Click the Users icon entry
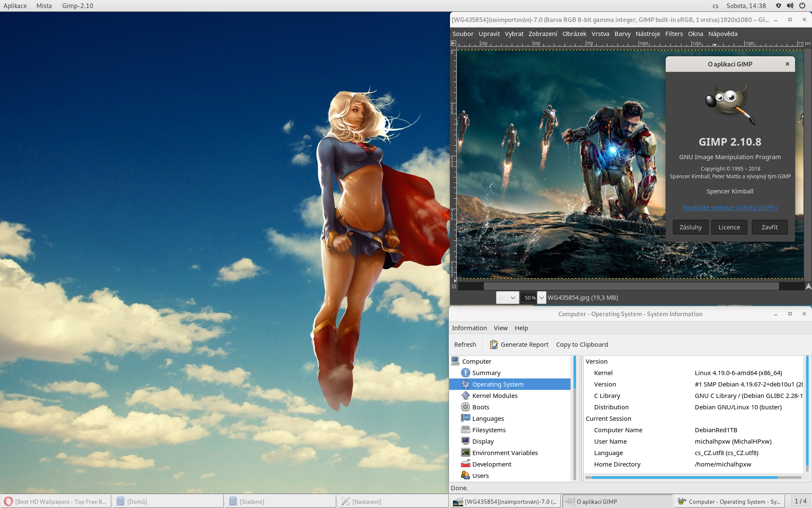The width and height of the screenshot is (812, 508). (465, 475)
